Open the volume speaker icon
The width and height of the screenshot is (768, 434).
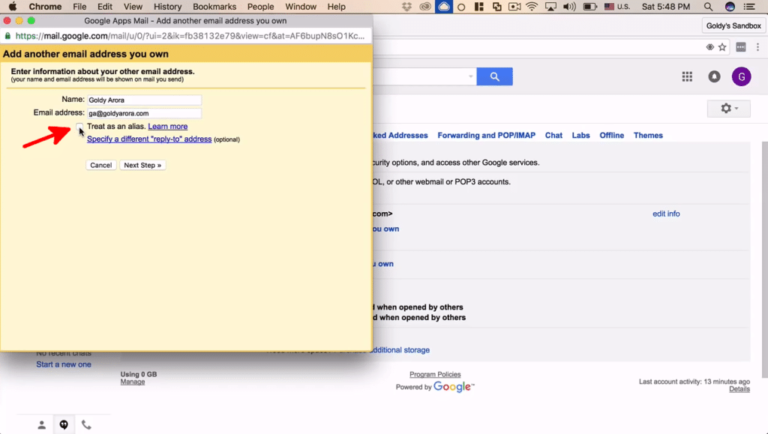[569, 7]
